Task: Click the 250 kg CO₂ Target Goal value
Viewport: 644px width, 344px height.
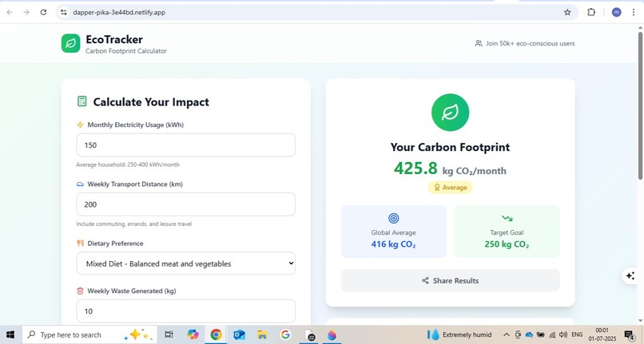Action: [x=507, y=244]
